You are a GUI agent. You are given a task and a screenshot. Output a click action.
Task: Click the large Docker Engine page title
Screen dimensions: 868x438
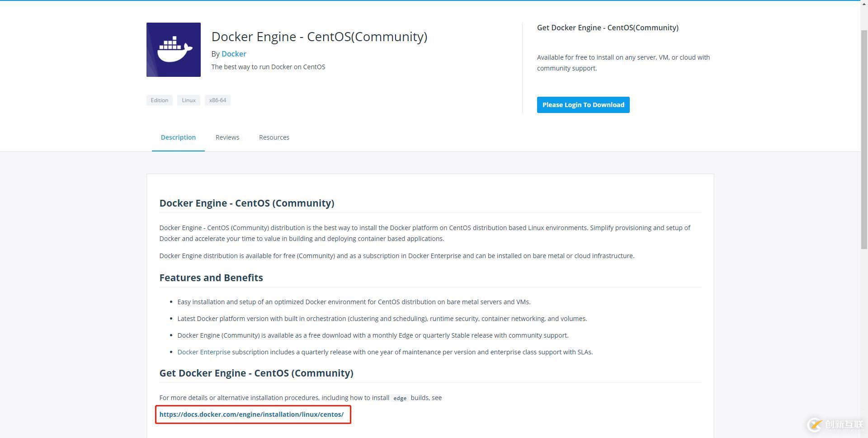point(319,37)
